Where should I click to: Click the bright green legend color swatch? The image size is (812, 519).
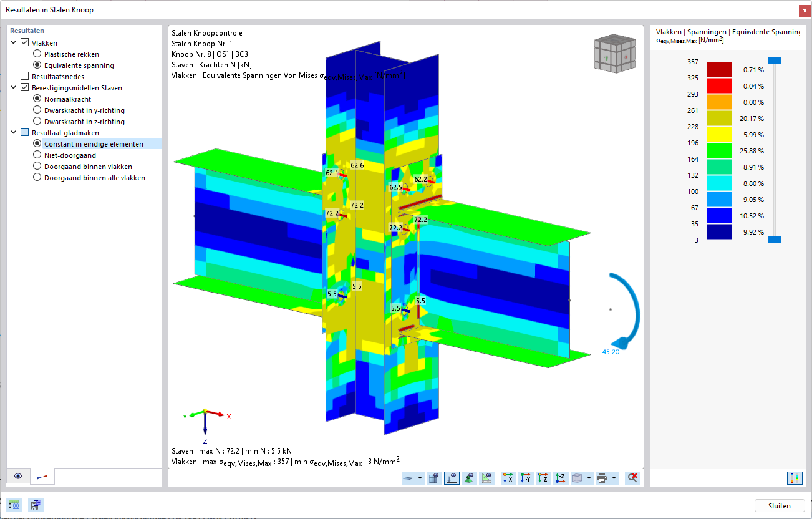pyautogui.click(x=719, y=151)
